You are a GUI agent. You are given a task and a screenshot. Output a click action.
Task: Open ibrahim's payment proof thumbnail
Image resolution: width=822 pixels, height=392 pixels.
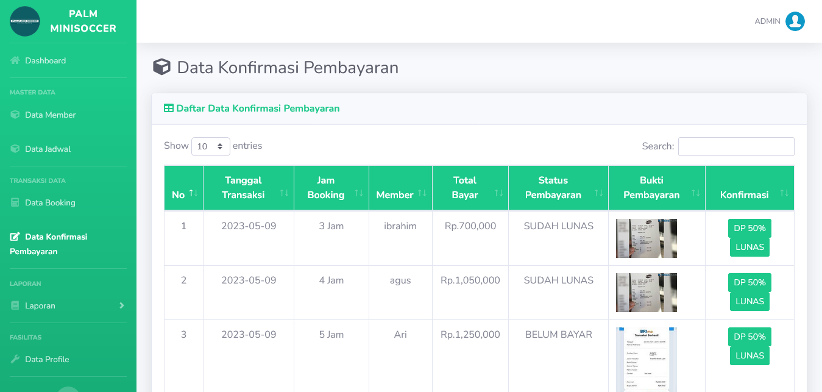tap(646, 238)
